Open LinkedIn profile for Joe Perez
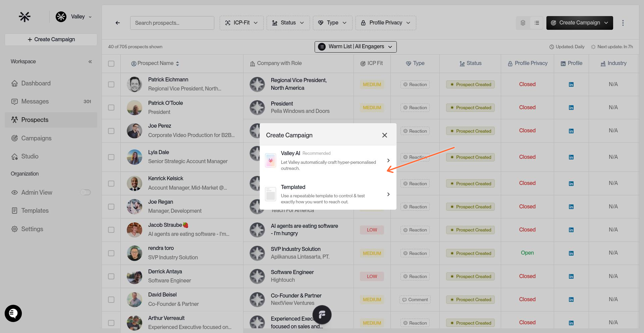The width and height of the screenshot is (644, 333). click(571, 131)
